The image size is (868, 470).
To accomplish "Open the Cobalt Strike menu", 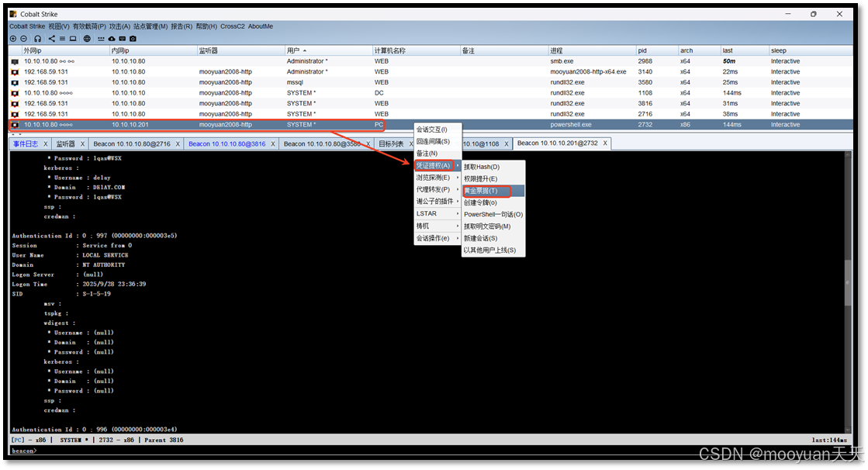I will pyautogui.click(x=27, y=26).
